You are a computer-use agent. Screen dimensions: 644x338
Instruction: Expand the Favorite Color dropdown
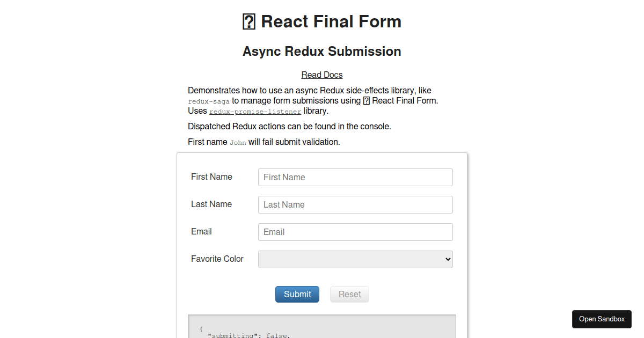(x=355, y=259)
